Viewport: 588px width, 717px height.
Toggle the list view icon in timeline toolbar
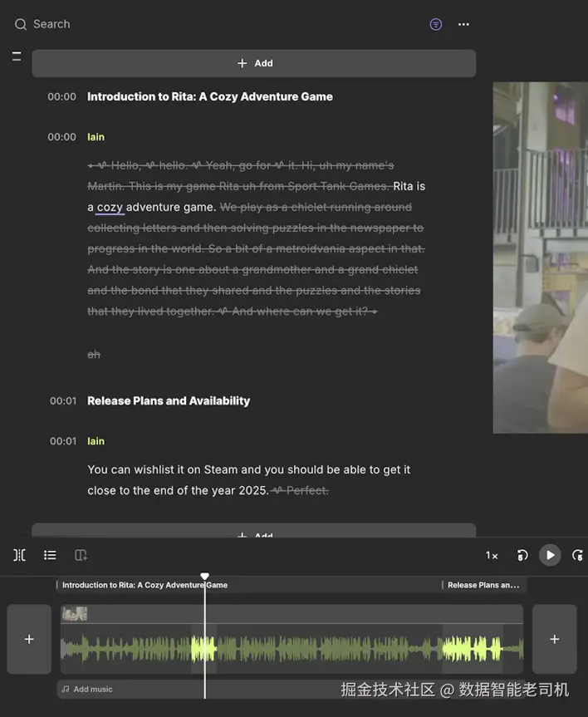pos(50,555)
